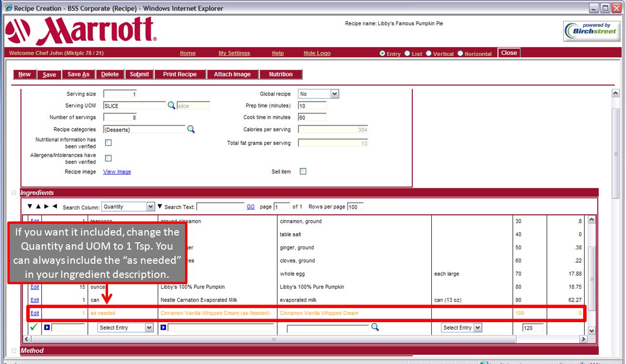Click the blue arrow icon beside description entry
The width and height of the screenshot is (626, 364).
[164, 328]
